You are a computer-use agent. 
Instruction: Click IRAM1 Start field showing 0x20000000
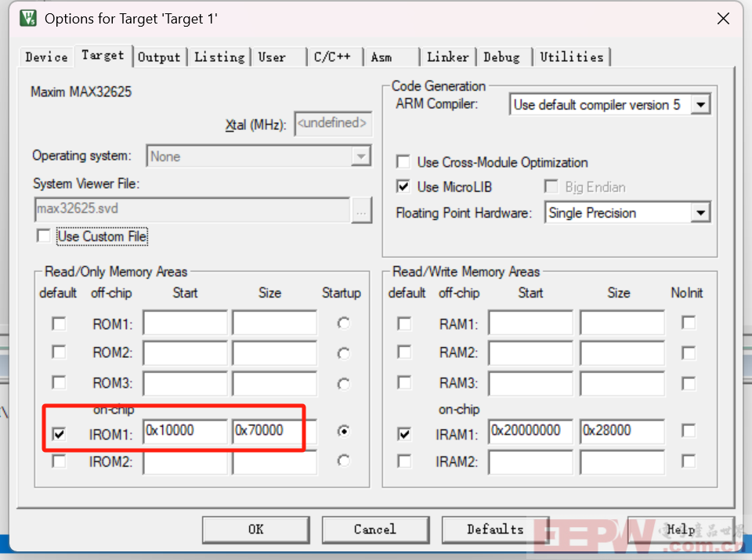(x=531, y=431)
